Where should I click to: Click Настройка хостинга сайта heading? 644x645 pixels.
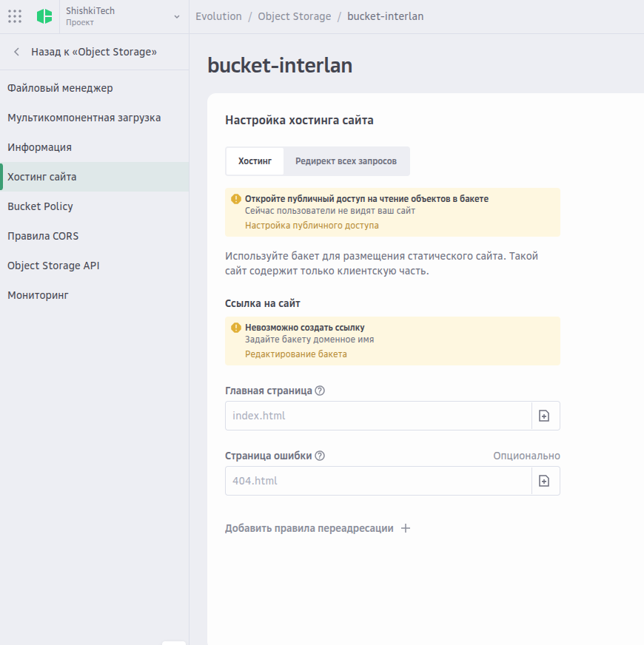tap(299, 121)
